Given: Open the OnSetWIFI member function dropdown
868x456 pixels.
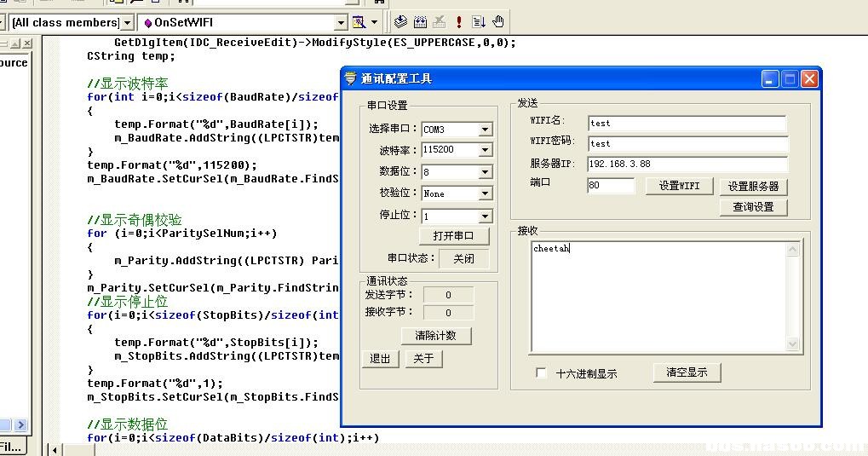Looking at the screenshot, I should 341,22.
